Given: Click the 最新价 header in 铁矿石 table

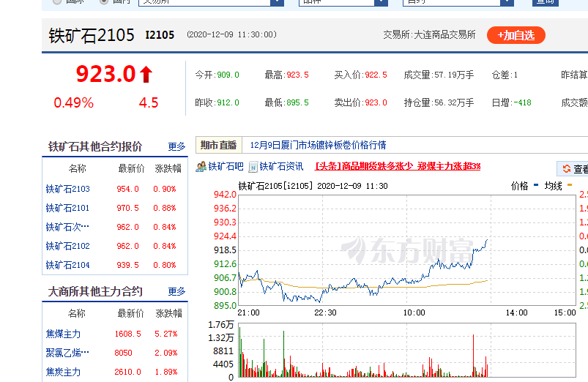Looking at the screenshot, I should (131, 169).
